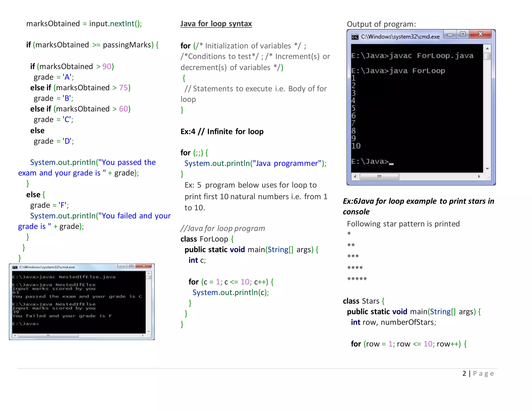The width and height of the screenshot is (532, 411).
Task: Click the resize grip of ForLoop console
Action: point(488,178)
